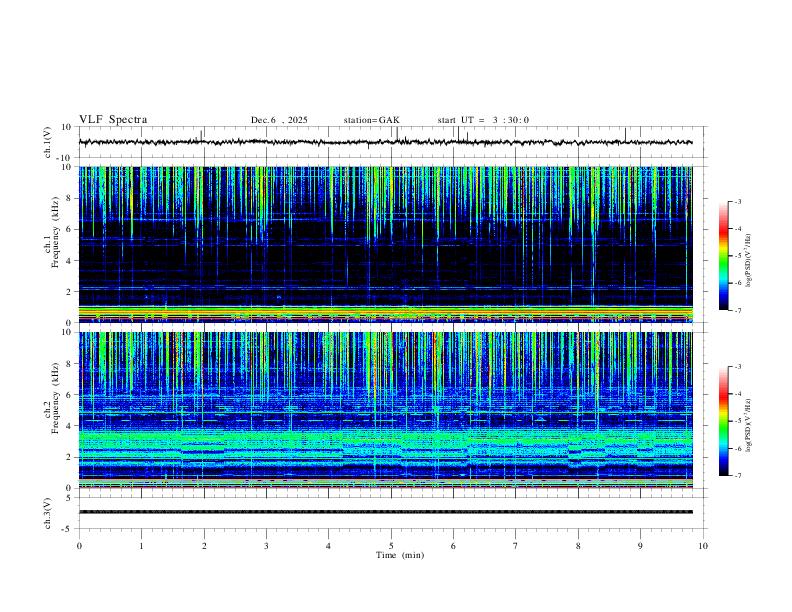Click the "-4" label on ch.2 colorbar
The height and width of the screenshot is (612, 792).
738,394
